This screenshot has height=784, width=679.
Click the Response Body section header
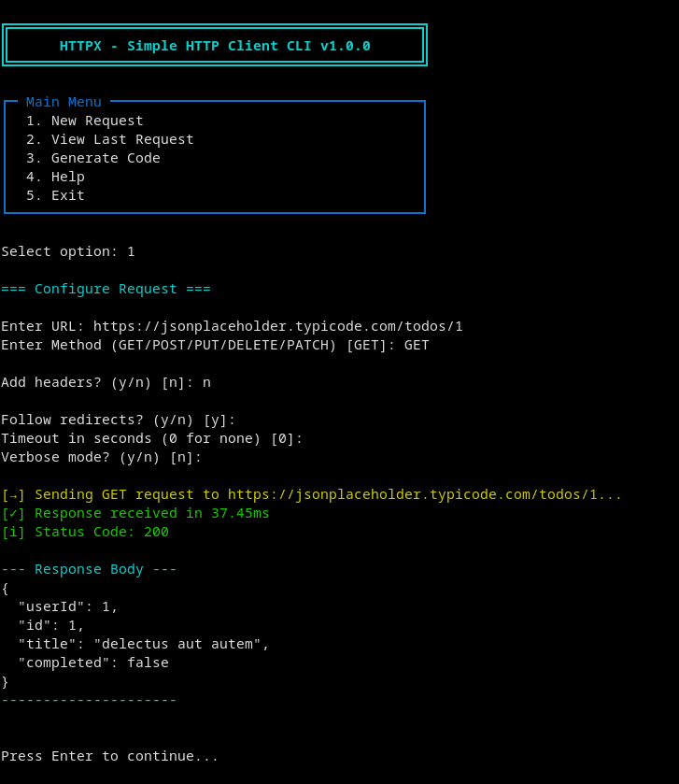point(89,569)
